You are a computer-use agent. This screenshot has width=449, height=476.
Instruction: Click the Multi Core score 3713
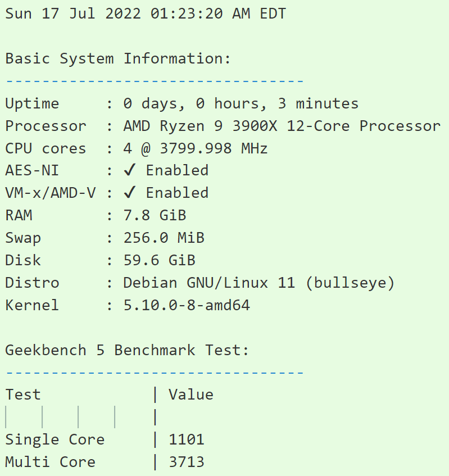(187, 463)
